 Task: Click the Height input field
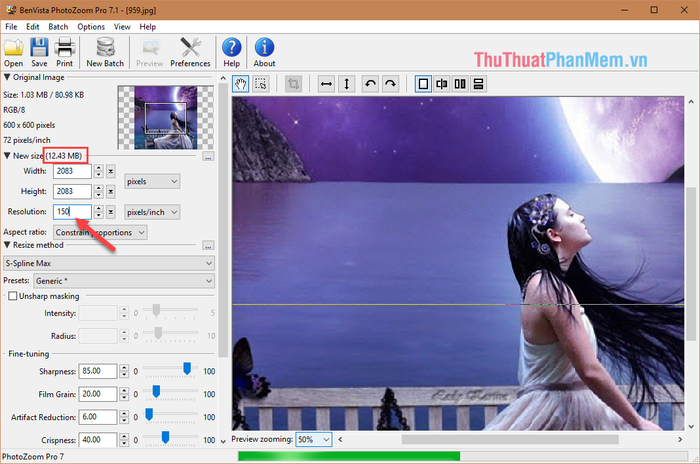[x=72, y=192]
